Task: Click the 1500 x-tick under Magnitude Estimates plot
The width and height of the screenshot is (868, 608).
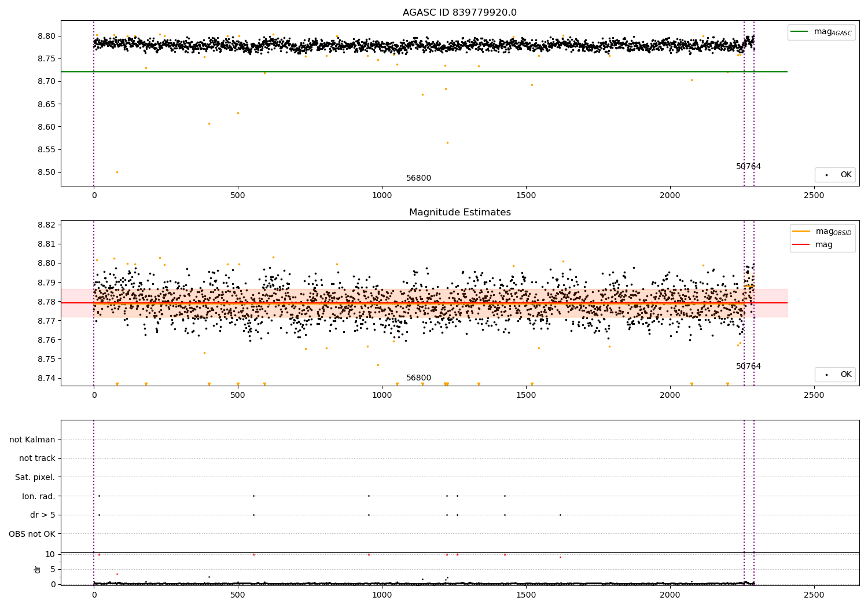Action: [526, 395]
